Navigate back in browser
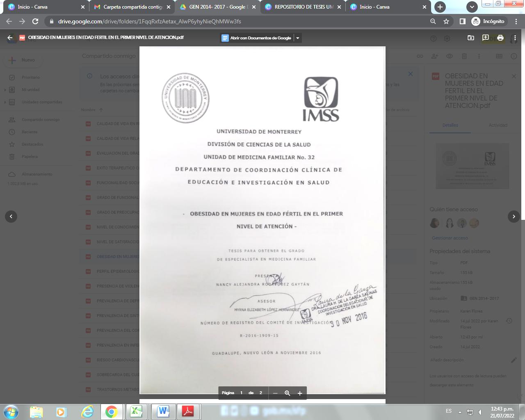Image resolution: width=525 pixels, height=420 pixels. tap(9, 21)
